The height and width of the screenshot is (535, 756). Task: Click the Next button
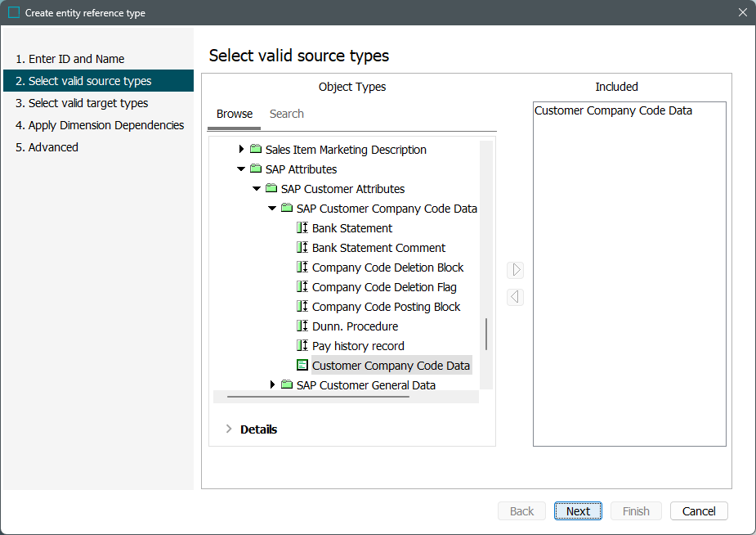(x=578, y=511)
